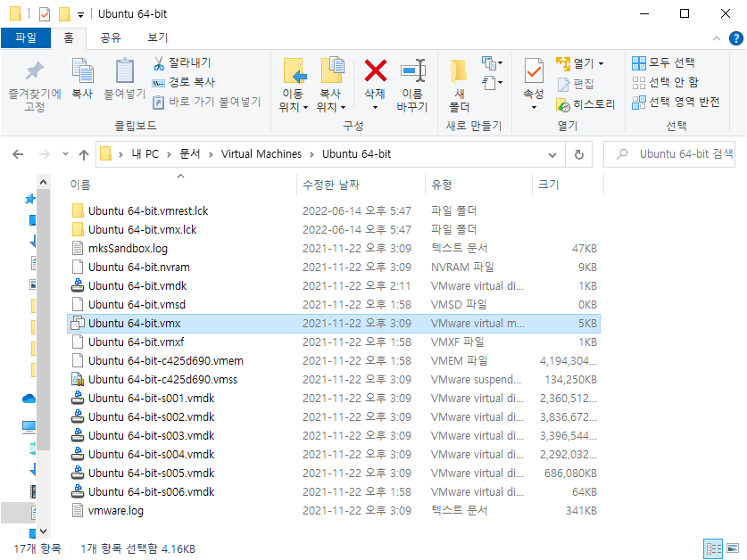Switch to the 보기 ribbon tab
Screen dimensions: 747x560
(x=157, y=37)
